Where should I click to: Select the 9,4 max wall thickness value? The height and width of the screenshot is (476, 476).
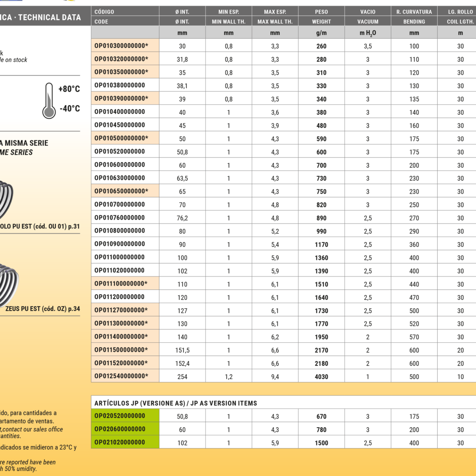point(275,377)
